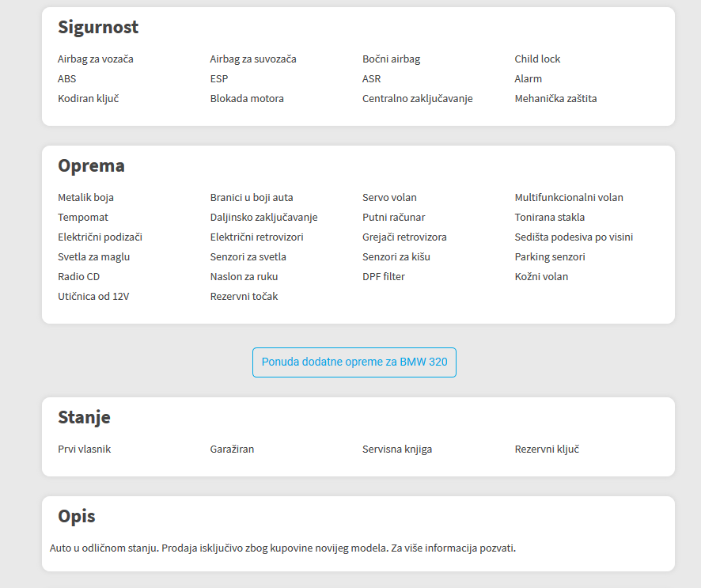The image size is (701, 588).
Task: Click the Servisna knjiga item
Action: (397, 449)
